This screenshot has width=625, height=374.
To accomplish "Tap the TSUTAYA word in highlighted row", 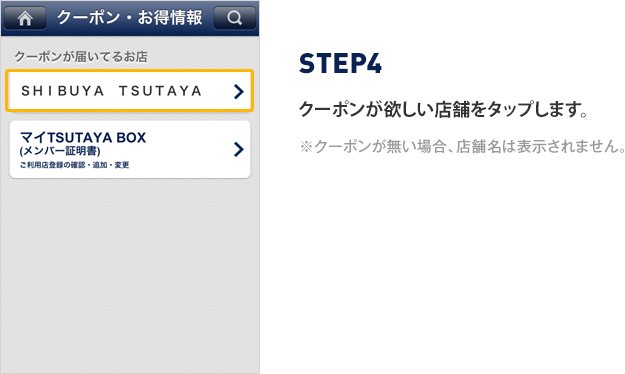I will pyautogui.click(x=161, y=91).
